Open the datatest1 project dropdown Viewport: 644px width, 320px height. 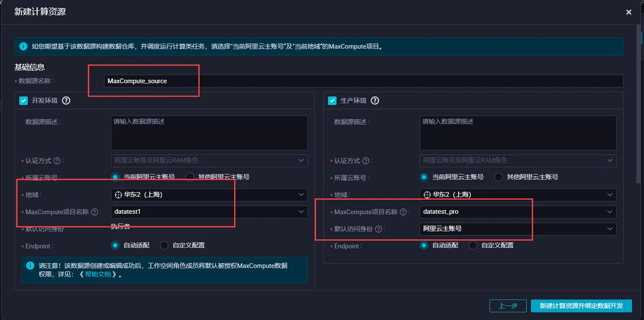tap(209, 212)
